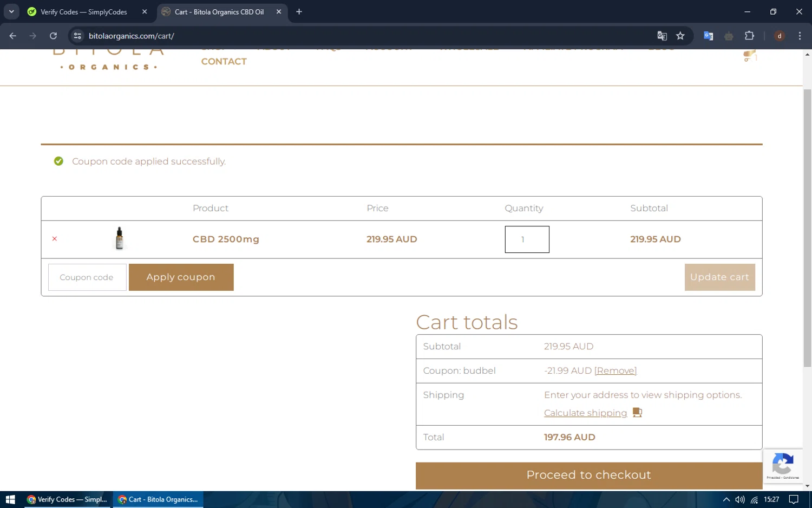This screenshot has width=812, height=508.
Task: Click the Apply coupon button
Action: pyautogui.click(x=181, y=277)
